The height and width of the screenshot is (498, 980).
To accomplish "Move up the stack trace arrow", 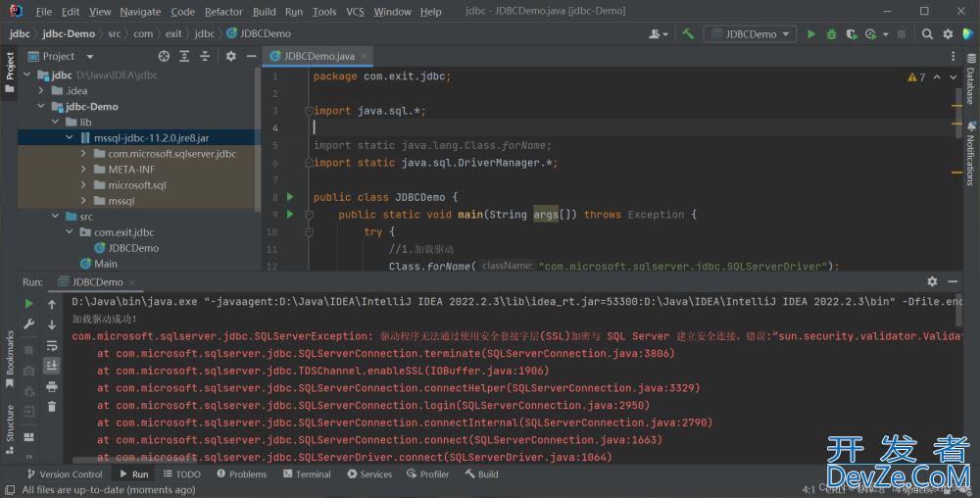I will [x=52, y=304].
